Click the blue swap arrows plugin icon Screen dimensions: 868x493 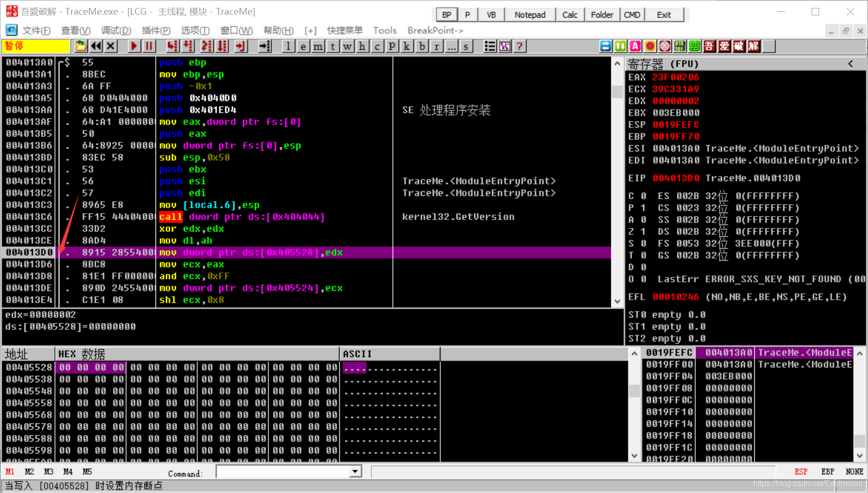606,46
